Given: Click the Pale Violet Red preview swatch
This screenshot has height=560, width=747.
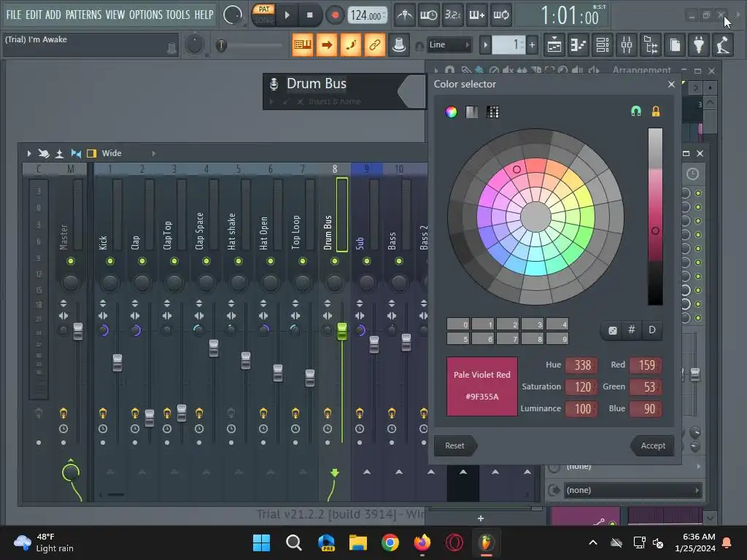Looking at the screenshot, I should pyautogui.click(x=481, y=386).
